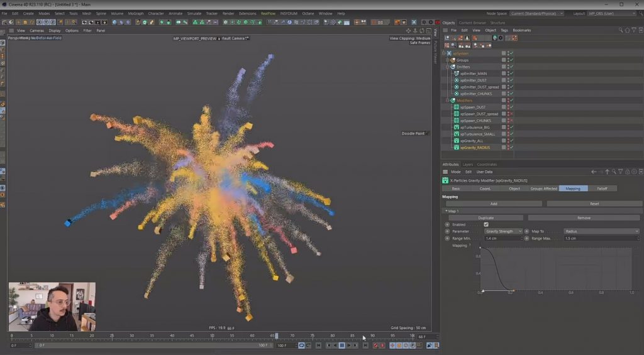
Task: Open the Node Space dropdown
Action: pyautogui.click(x=536, y=14)
